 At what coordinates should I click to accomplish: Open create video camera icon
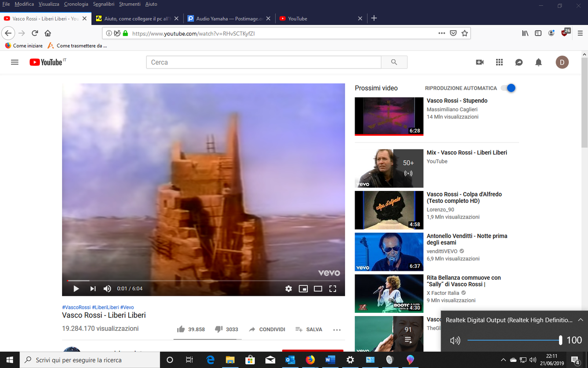click(480, 62)
